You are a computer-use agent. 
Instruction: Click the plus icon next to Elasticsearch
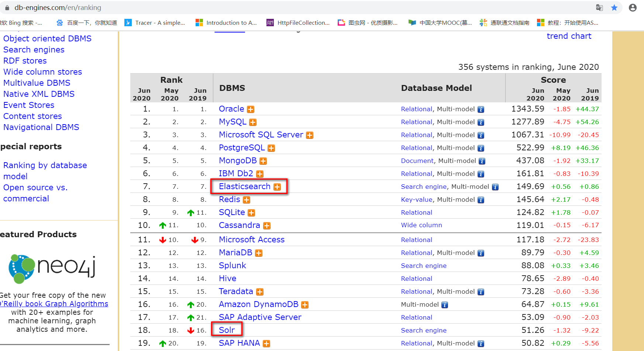[x=277, y=187]
